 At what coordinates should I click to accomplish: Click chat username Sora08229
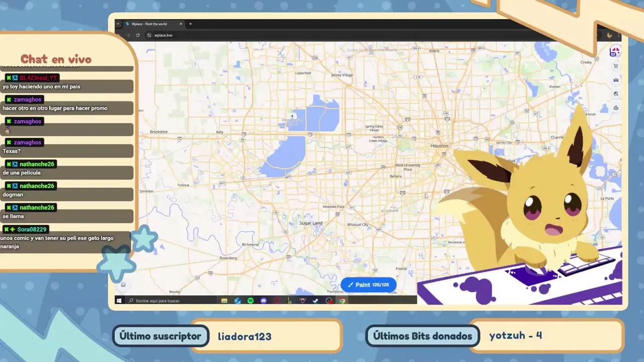[32, 229]
